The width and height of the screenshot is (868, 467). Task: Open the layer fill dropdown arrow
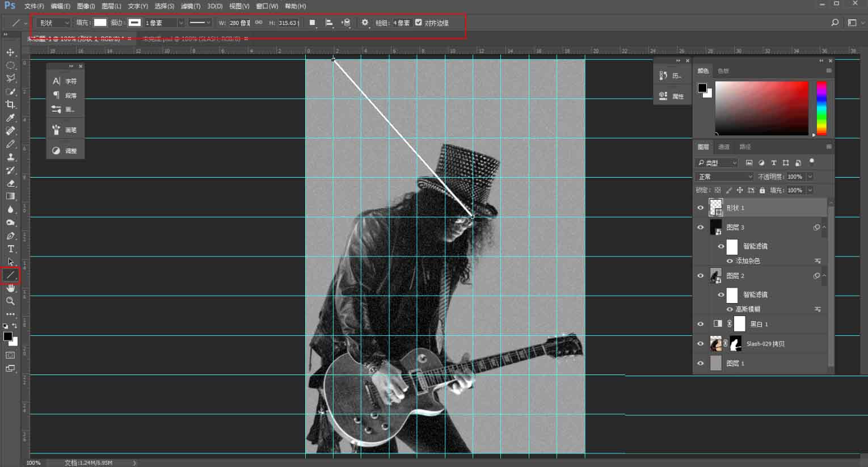pos(810,190)
